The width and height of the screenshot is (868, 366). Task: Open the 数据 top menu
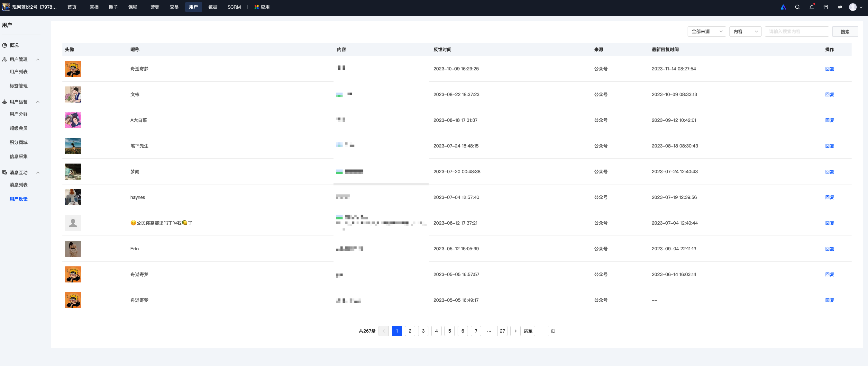click(213, 7)
